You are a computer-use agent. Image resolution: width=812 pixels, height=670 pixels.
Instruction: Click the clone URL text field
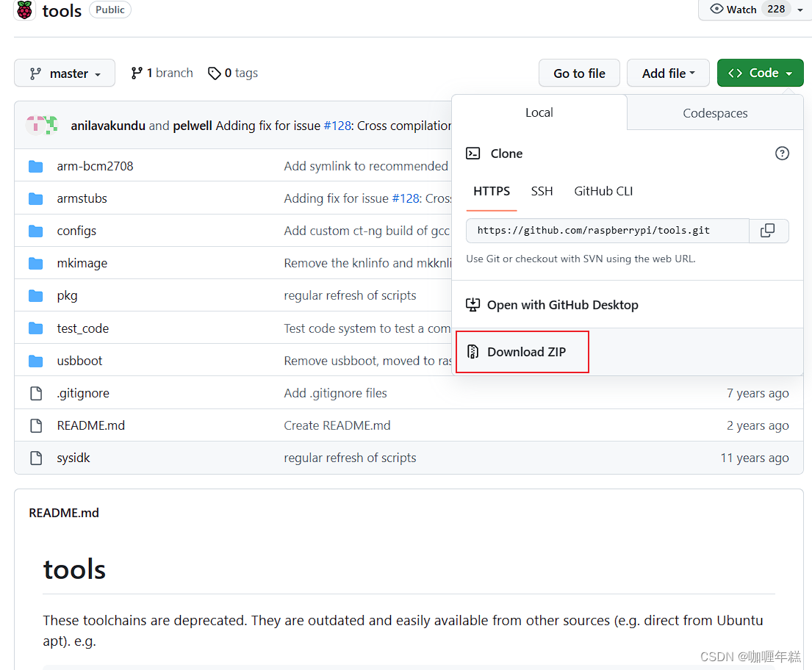pyautogui.click(x=607, y=231)
